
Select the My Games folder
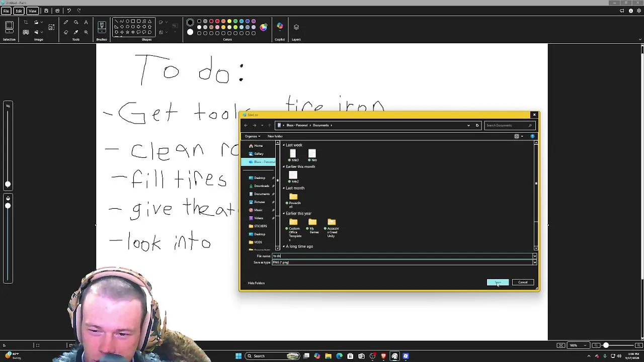click(x=312, y=226)
